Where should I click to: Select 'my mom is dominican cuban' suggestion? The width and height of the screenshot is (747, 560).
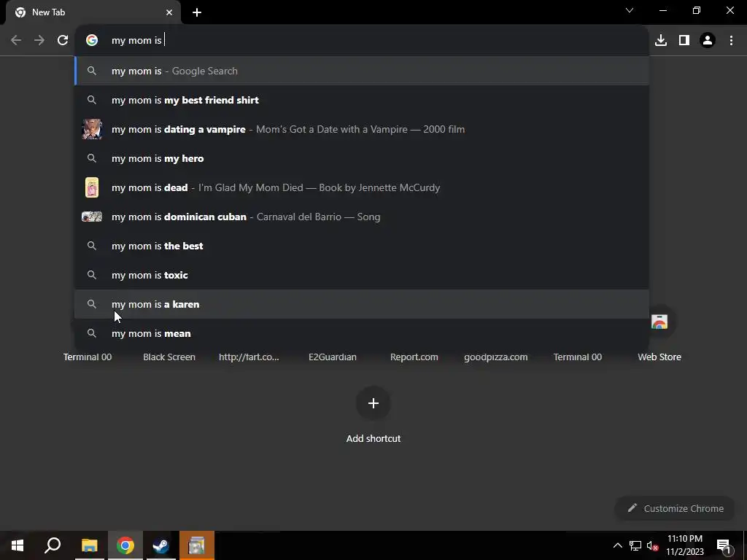[362, 217]
